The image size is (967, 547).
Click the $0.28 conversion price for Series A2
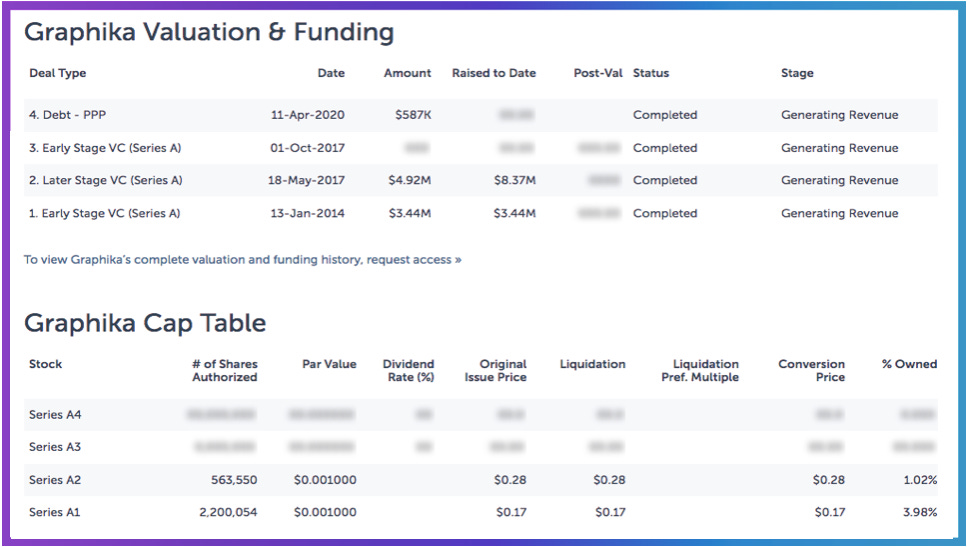[x=829, y=480]
